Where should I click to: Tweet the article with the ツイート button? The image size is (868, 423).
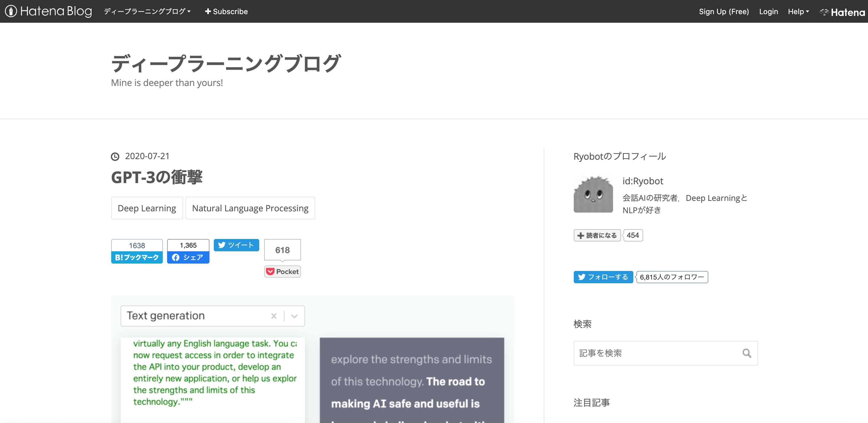point(236,245)
